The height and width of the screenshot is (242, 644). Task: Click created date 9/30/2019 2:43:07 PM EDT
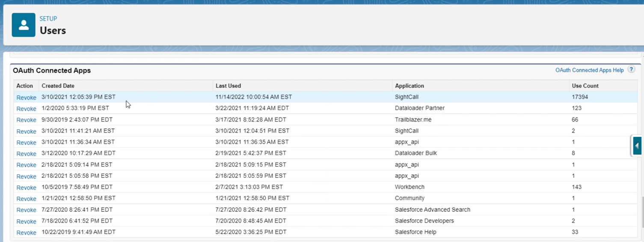[77, 119]
